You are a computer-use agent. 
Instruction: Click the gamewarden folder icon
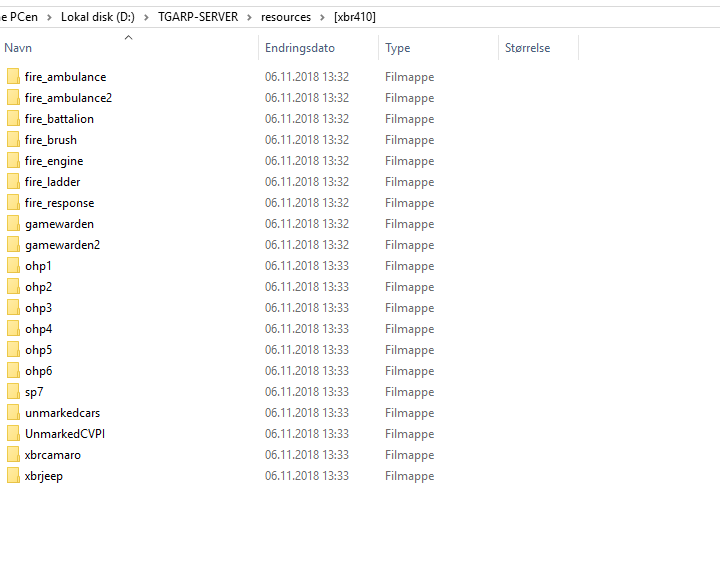coord(13,224)
